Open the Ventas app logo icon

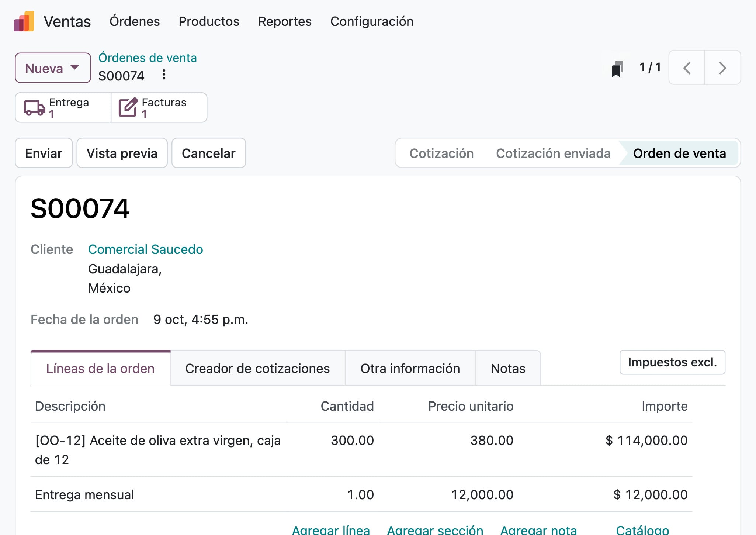pyautogui.click(x=24, y=21)
